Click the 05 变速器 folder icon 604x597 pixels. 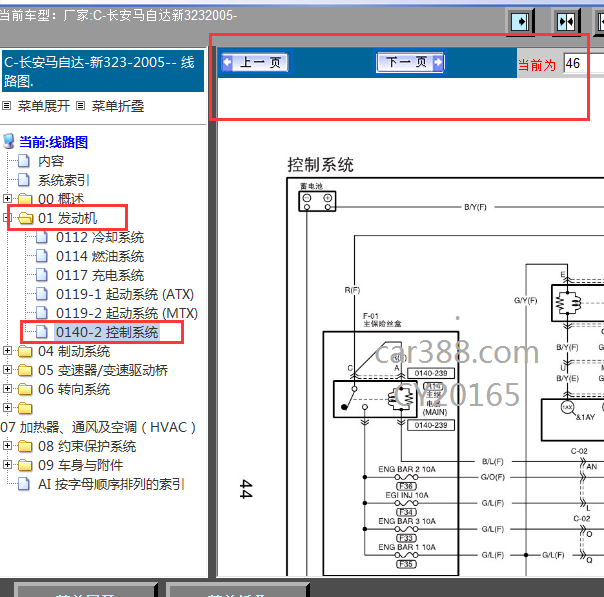pos(25,370)
